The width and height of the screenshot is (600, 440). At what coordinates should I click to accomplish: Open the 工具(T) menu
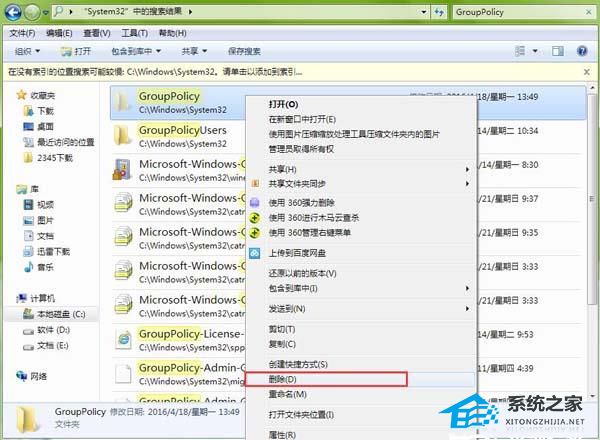(x=134, y=33)
